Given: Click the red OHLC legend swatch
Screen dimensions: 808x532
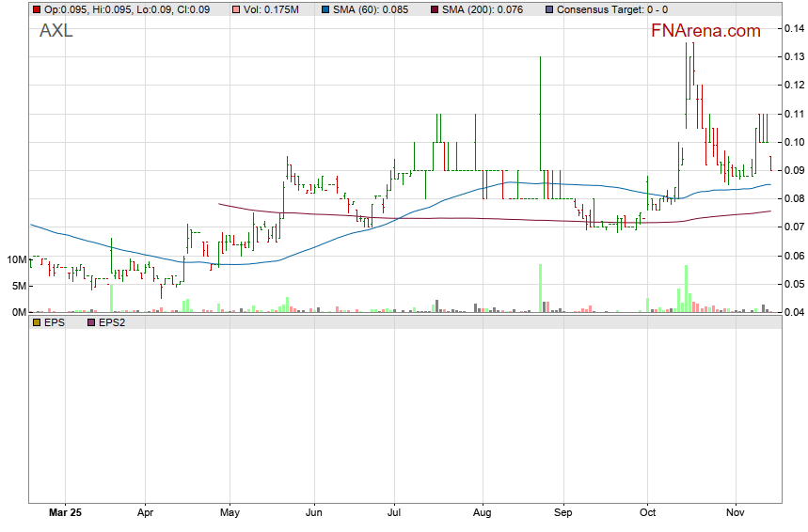Looking at the screenshot, I should pos(36,9).
